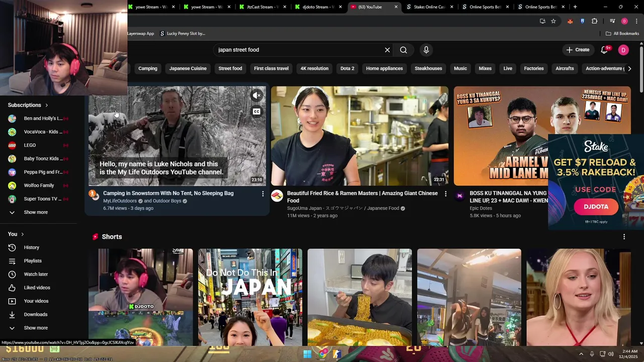This screenshot has width=644, height=362.
Task: Open the Camping in Snowstorm video title
Action: coord(169,193)
